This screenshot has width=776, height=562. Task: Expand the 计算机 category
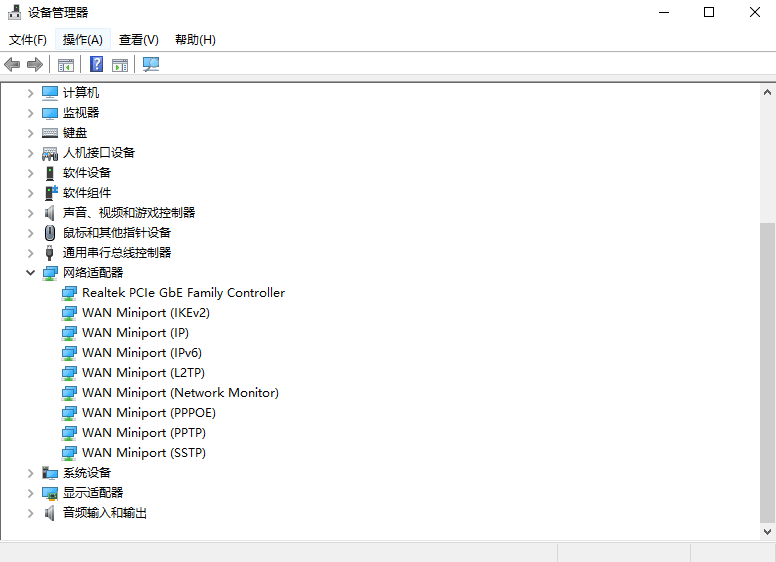coord(31,93)
